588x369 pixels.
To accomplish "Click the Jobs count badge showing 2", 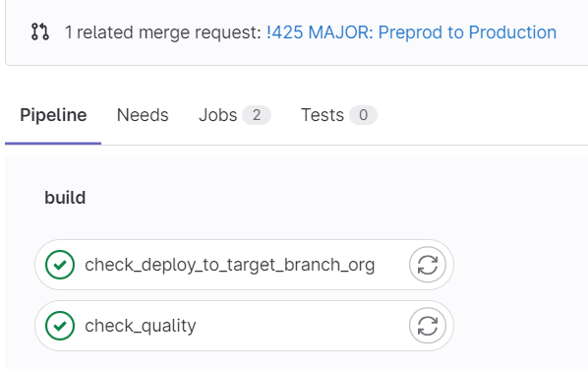I will 257,115.
